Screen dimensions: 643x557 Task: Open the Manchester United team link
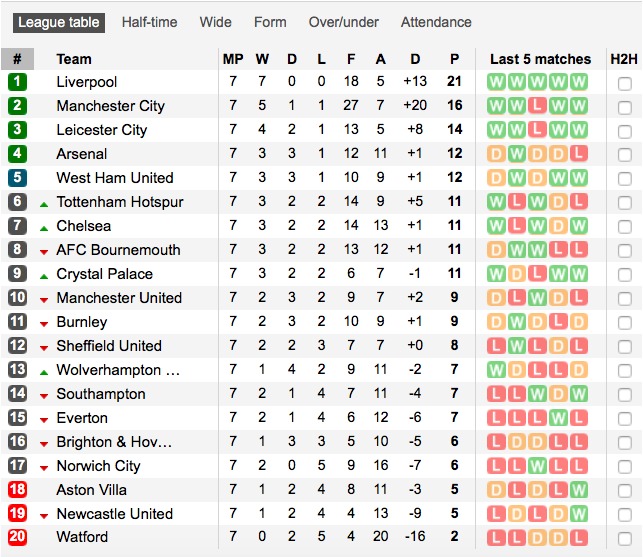coord(119,298)
